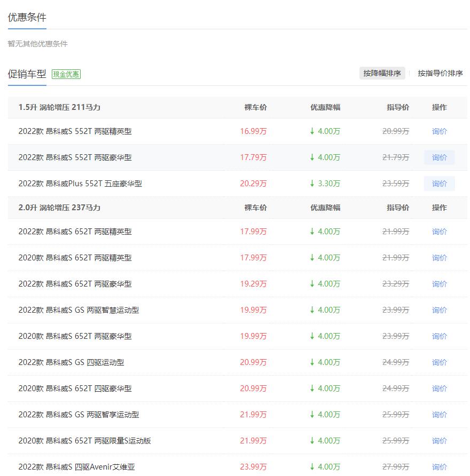The height and width of the screenshot is (476, 470).
Task: Click model name 2022款 昂科威S 四驱Avenir艾维亚
Action: (76, 466)
